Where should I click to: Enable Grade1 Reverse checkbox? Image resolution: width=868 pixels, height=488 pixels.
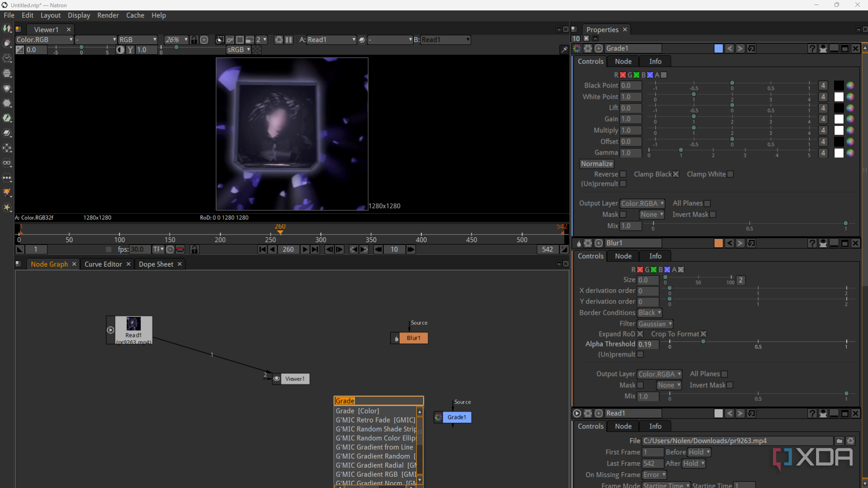pos(623,174)
